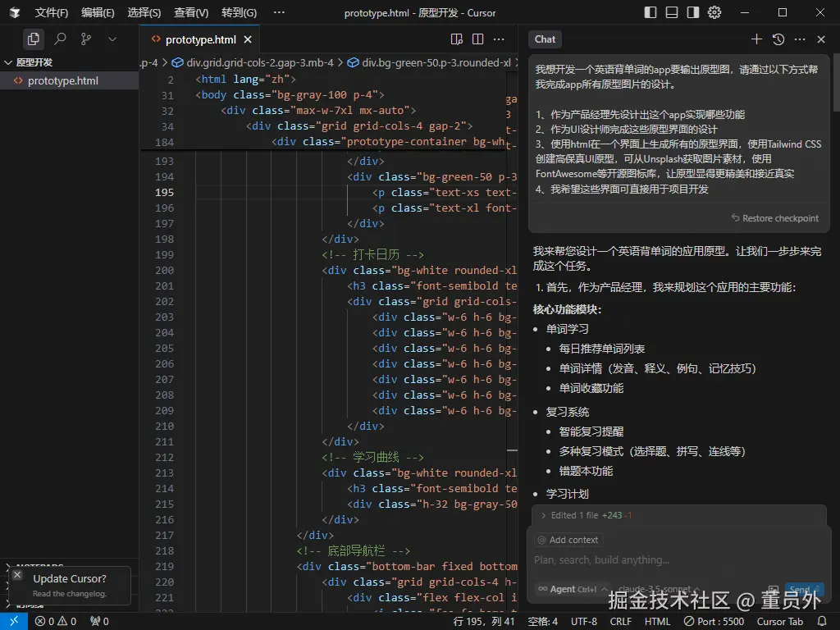Click line number 195 in gutter
The width and height of the screenshot is (840, 630).
tap(164, 192)
